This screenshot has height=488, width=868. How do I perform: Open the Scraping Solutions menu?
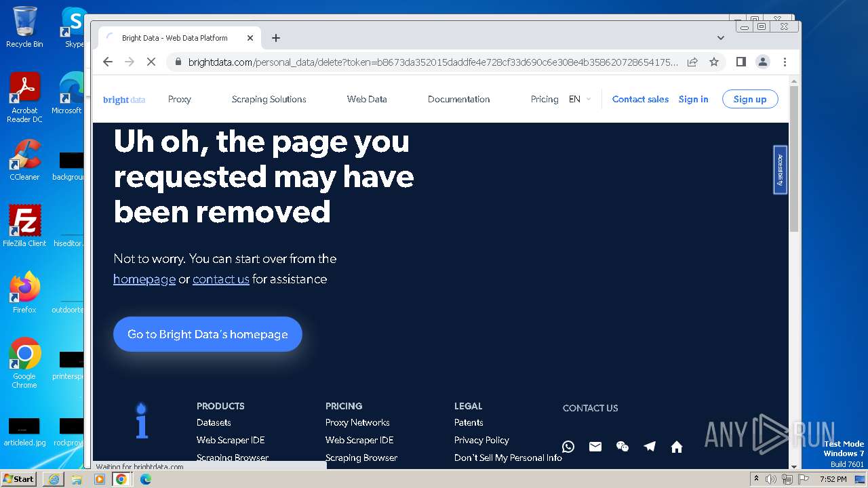click(x=269, y=99)
